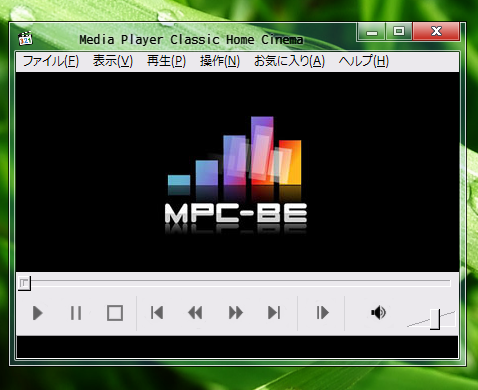The image size is (478, 390).
Task: Close the Media Player Classic window
Action: click(x=436, y=32)
